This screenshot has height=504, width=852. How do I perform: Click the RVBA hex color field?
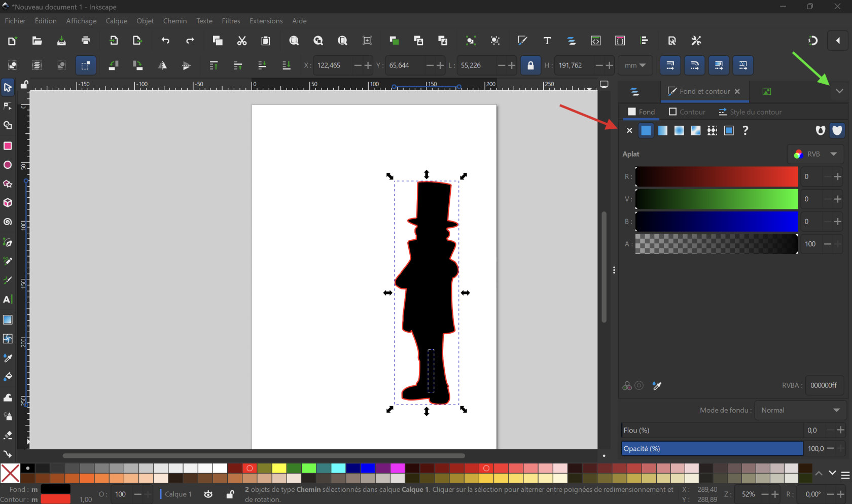pos(824,385)
